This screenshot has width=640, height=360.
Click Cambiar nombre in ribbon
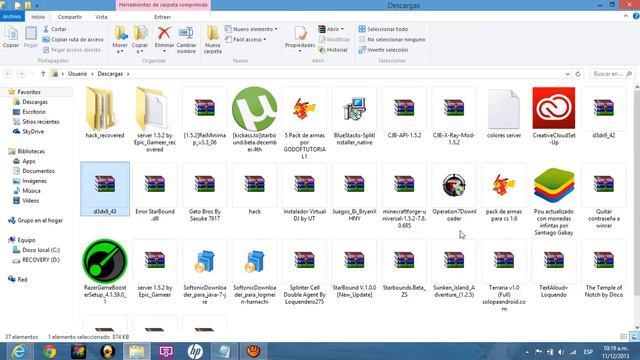click(x=186, y=40)
